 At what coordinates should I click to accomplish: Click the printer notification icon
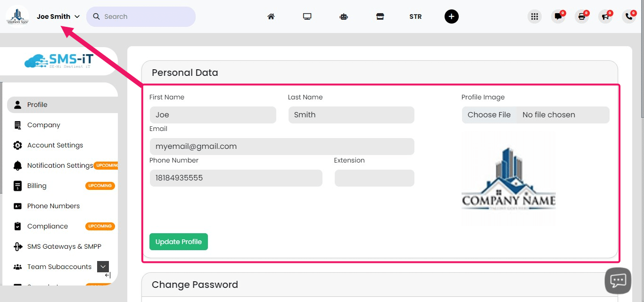(x=582, y=16)
